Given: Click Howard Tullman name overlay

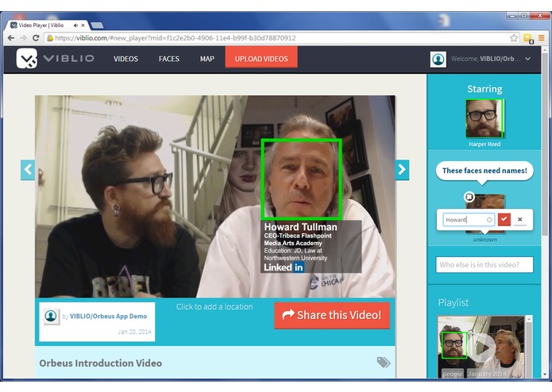Looking at the screenshot, I should 301,227.
